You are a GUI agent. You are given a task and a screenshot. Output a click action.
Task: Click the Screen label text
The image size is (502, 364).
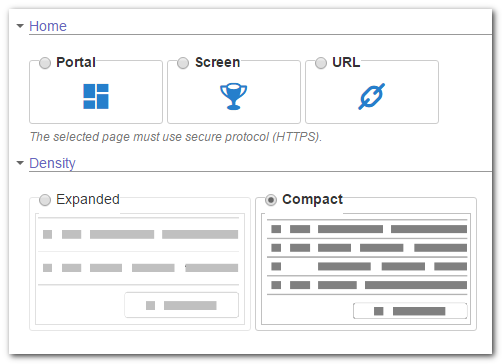pyautogui.click(x=218, y=62)
